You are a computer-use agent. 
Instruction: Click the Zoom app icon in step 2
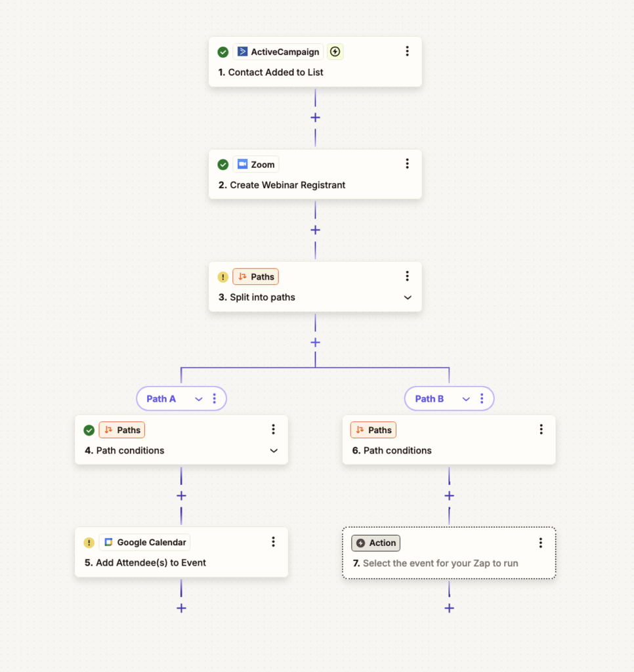pos(243,164)
